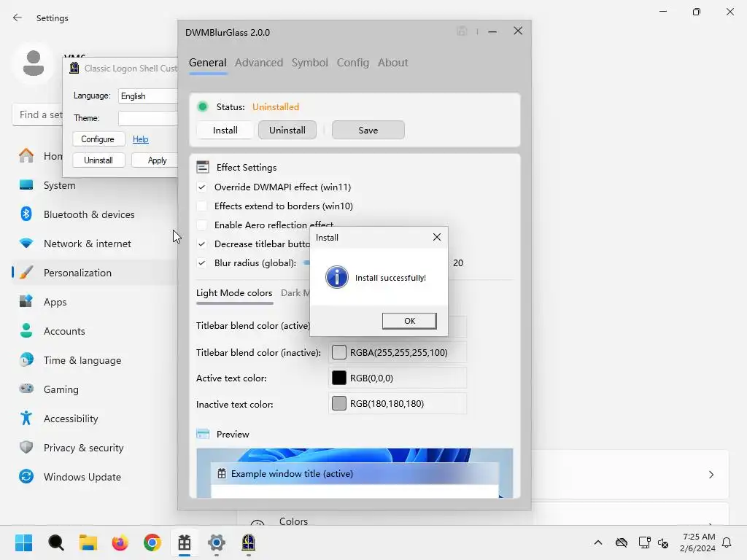Select the Light Mode colors tab
This screenshot has height=560, width=747.
click(234, 293)
